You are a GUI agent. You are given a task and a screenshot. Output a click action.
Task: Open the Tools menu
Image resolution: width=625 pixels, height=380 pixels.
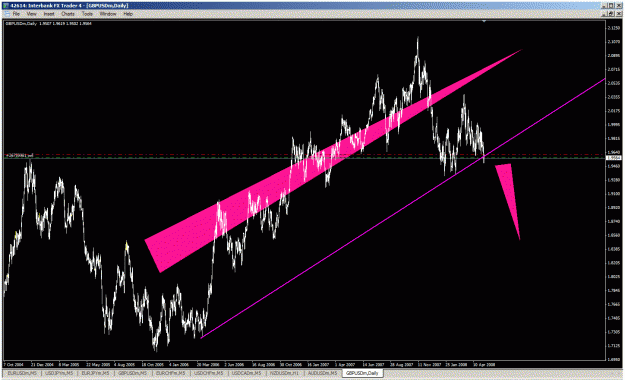(x=87, y=14)
